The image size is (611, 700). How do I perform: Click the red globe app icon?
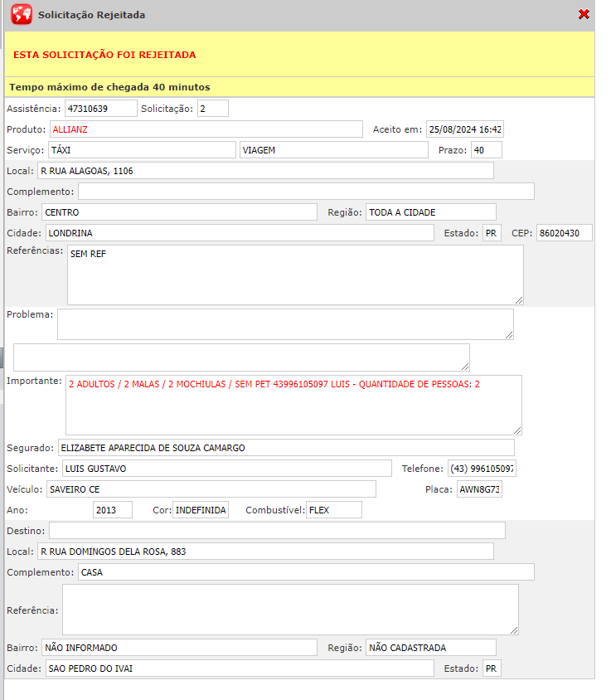[22, 14]
